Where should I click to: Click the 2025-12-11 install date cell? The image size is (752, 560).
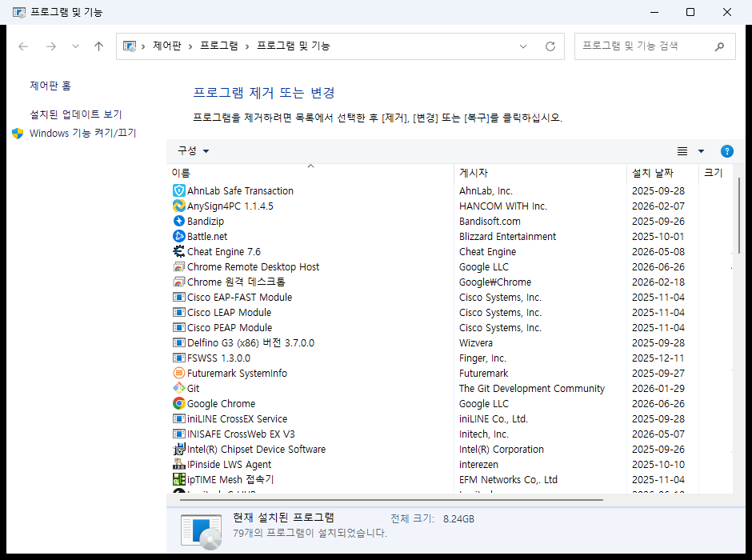[658, 358]
